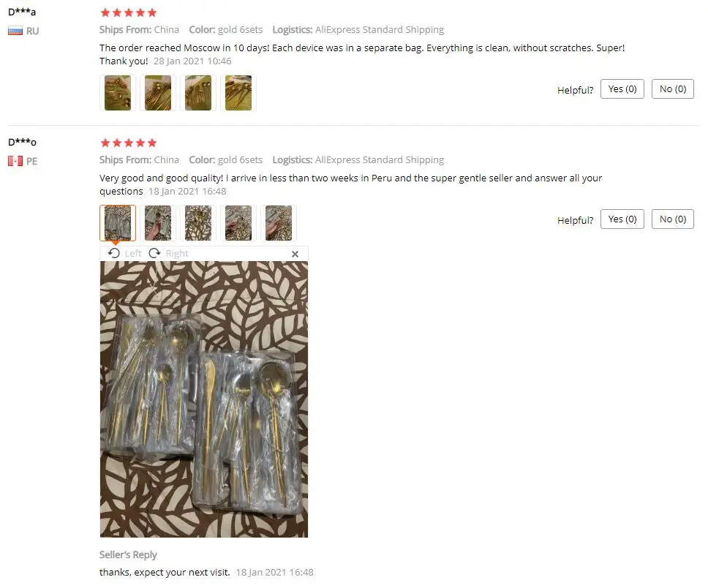708x588 pixels.
Task: Mark D***a's review helpful with Yes (0)
Action: tap(622, 89)
